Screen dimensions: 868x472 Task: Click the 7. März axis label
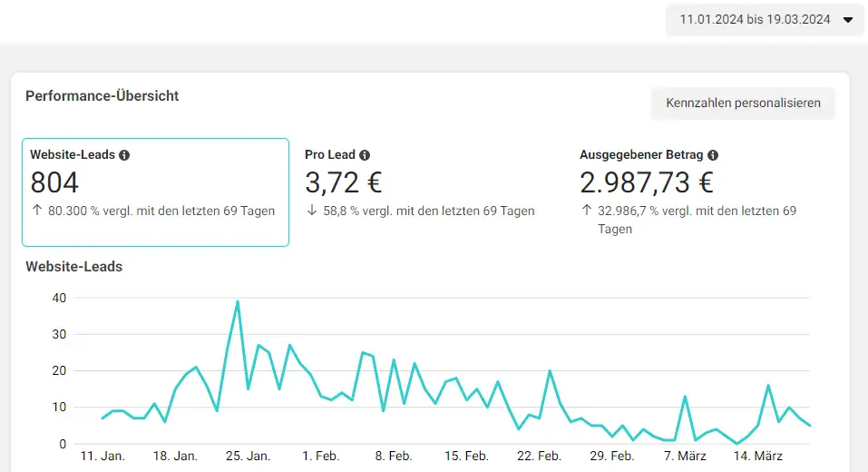click(685, 456)
